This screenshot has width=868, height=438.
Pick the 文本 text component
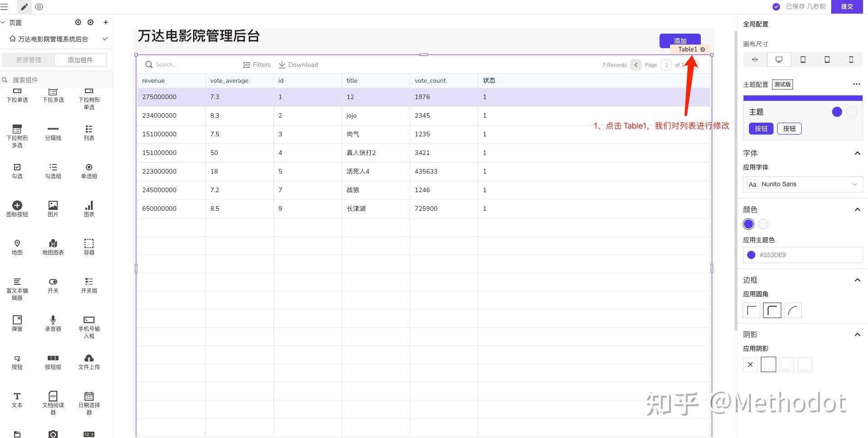[x=17, y=400]
